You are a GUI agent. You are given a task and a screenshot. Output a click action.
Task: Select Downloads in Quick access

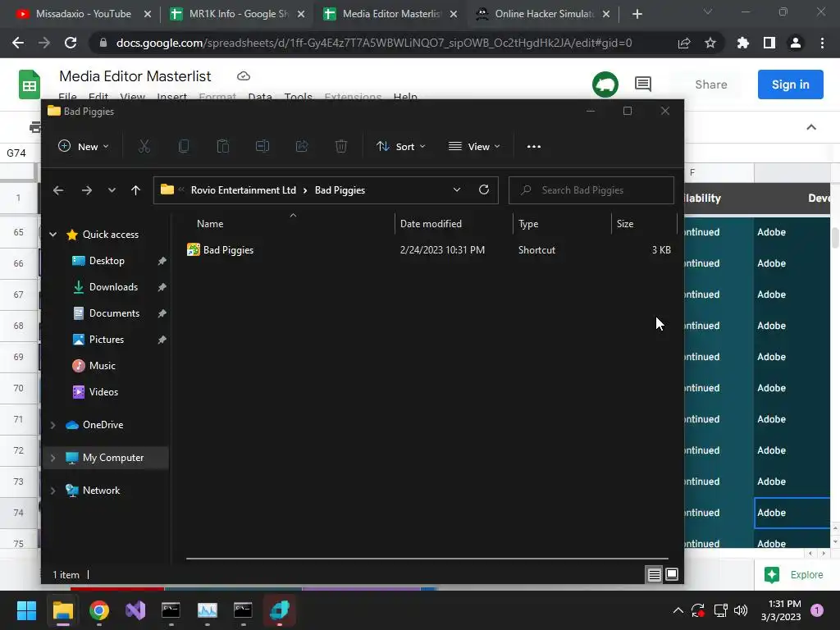pos(113,286)
